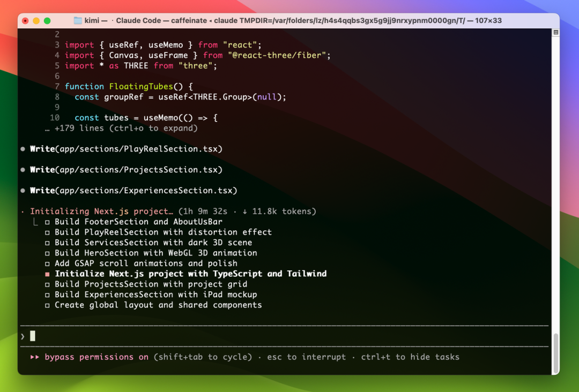Screen dimensions: 579x392
Task: Click the import * as THREE code line
Action: coord(141,66)
